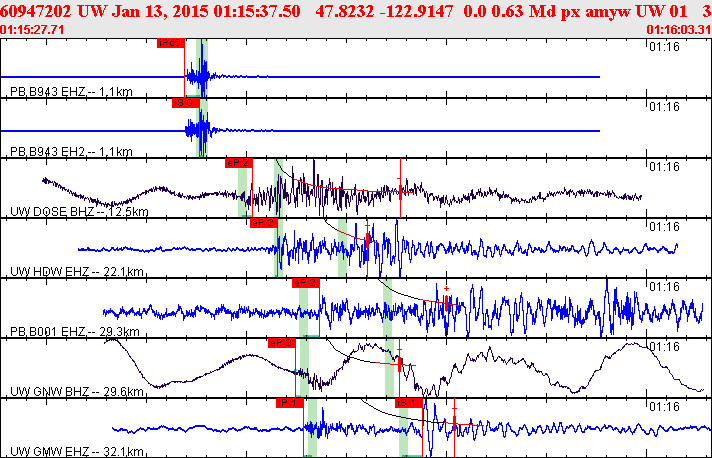Select the eP 2 pick flag on DOSE BHZ
712x458 pixels.
(x=238, y=163)
